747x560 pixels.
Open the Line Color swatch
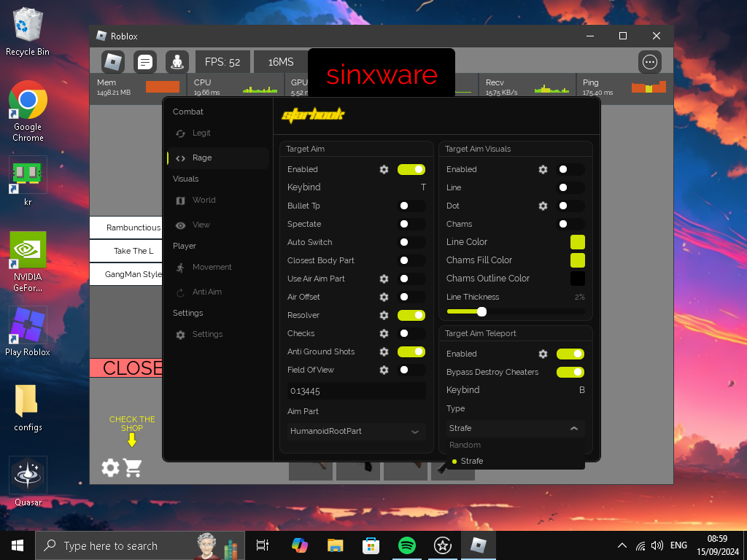point(578,242)
